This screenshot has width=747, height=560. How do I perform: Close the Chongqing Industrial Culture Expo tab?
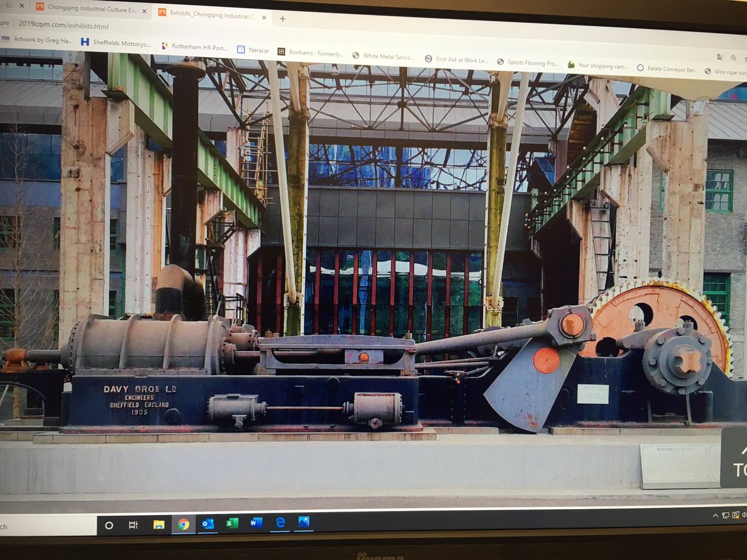[x=144, y=11]
